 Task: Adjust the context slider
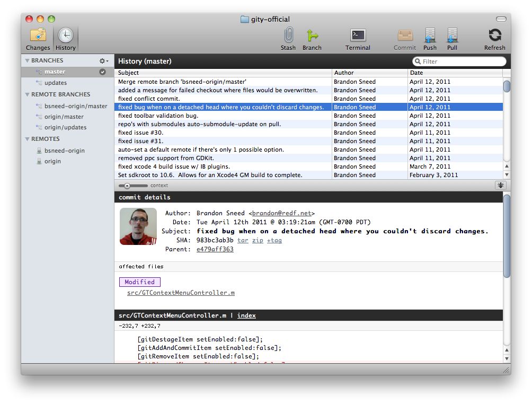pos(127,186)
